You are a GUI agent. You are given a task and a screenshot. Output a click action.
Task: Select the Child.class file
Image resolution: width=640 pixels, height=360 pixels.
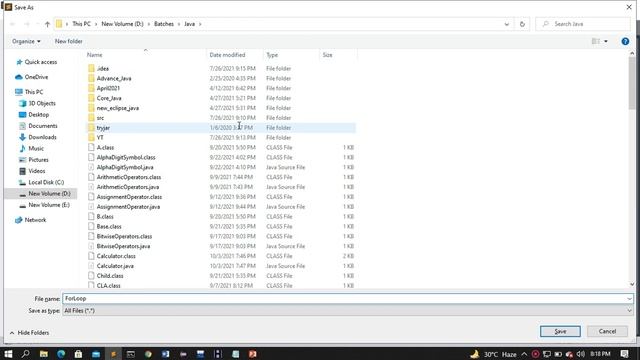[110, 276]
